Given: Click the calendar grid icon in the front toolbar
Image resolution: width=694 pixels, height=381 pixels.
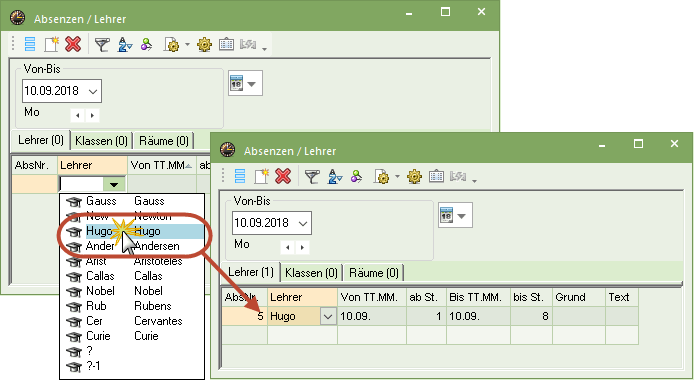Looking at the screenshot, I should click(x=436, y=177).
